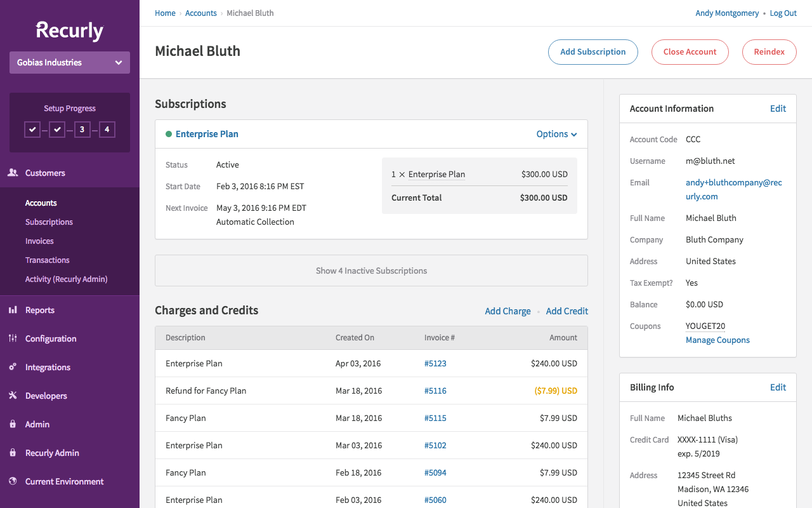812x508 pixels.
Task: Open the Reports bar-chart icon
Action: coord(13,310)
